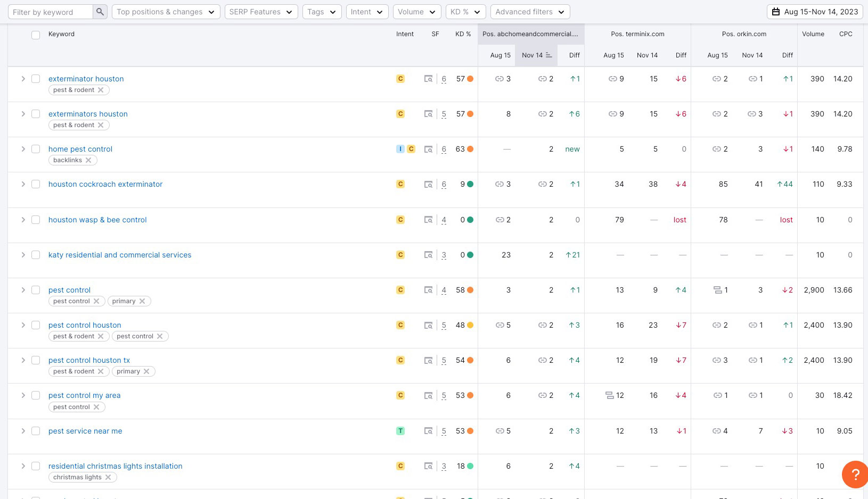Viewport: 868px width, 499px height.
Task: Expand the exterminator houston row
Action: click(23, 79)
